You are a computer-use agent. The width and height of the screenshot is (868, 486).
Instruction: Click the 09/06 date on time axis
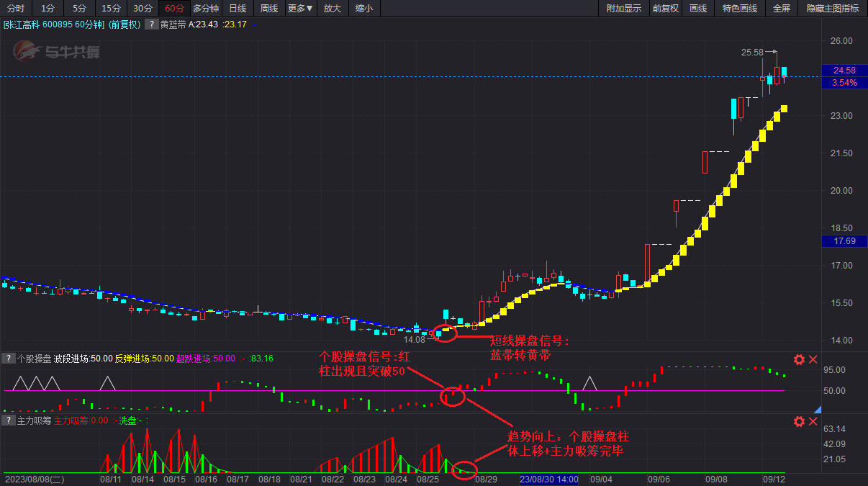tap(659, 479)
